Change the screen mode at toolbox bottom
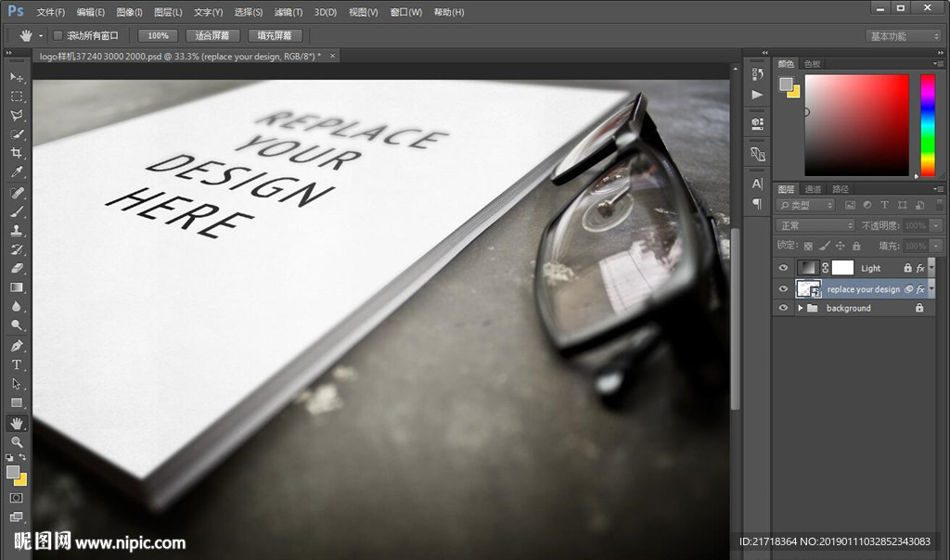 click(17, 517)
